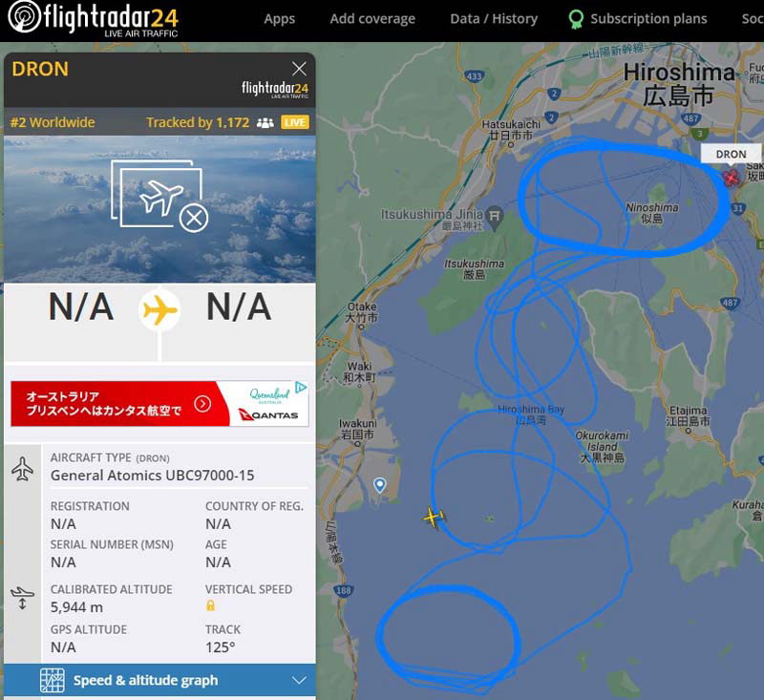This screenshot has height=700, width=764.
Task: Open the Add coverage page
Action: click(372, 18)
